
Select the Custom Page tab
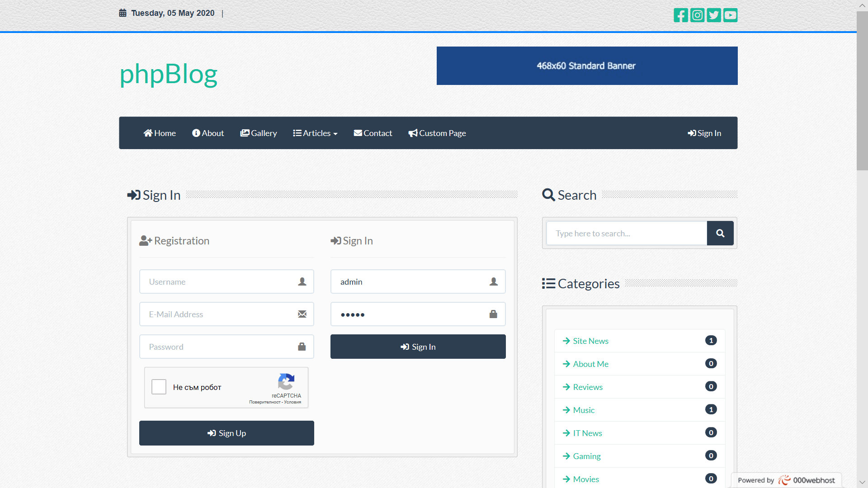(437, 133)
